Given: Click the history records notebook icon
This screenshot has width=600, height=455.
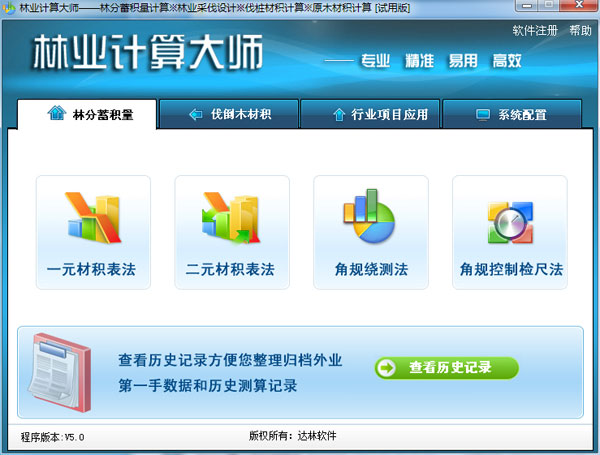Looking at the screenshot, I should pyautogui.click(x=60, y=372).
